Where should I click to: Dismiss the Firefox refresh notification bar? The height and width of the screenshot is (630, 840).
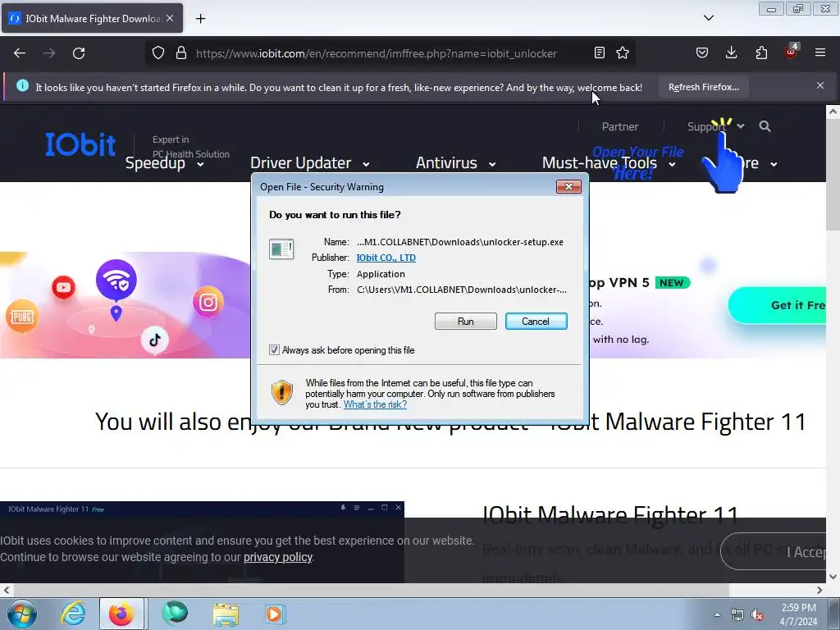click(x=820, y=85)
